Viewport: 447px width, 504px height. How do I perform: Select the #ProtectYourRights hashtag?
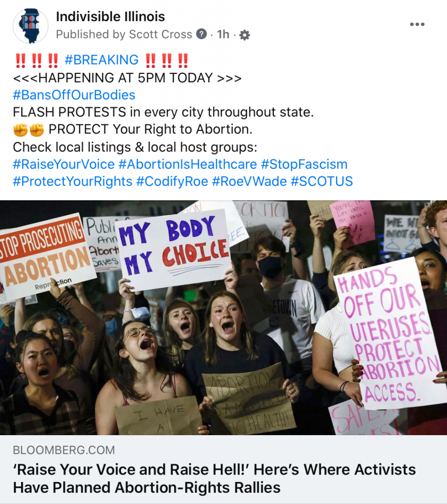[73, 182]
